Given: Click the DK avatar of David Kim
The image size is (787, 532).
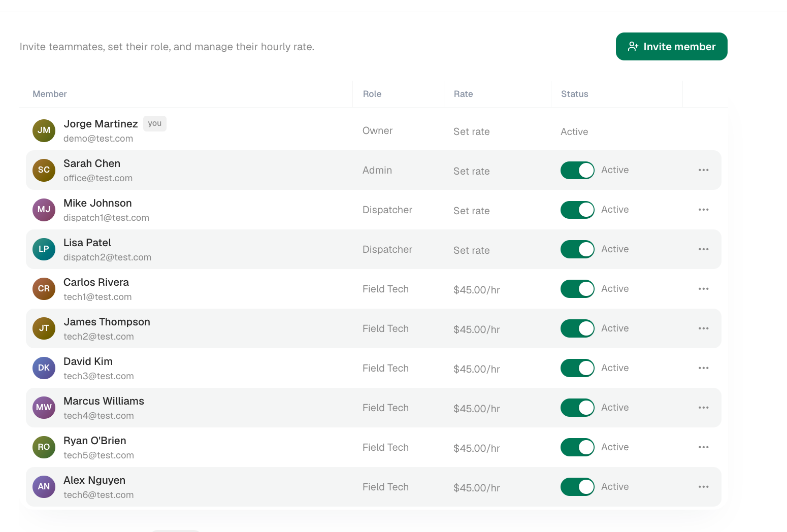Looking at the screenshot, I should (x=44, y=368).
